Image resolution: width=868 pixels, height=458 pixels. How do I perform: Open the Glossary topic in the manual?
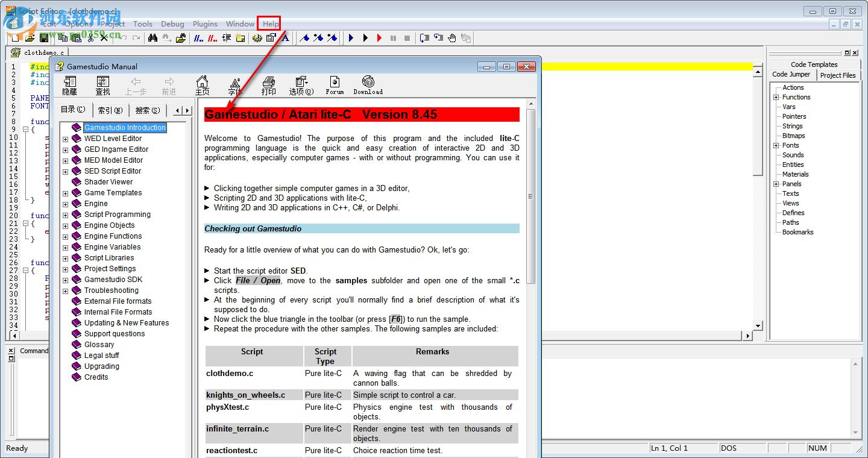pos(99,345)
